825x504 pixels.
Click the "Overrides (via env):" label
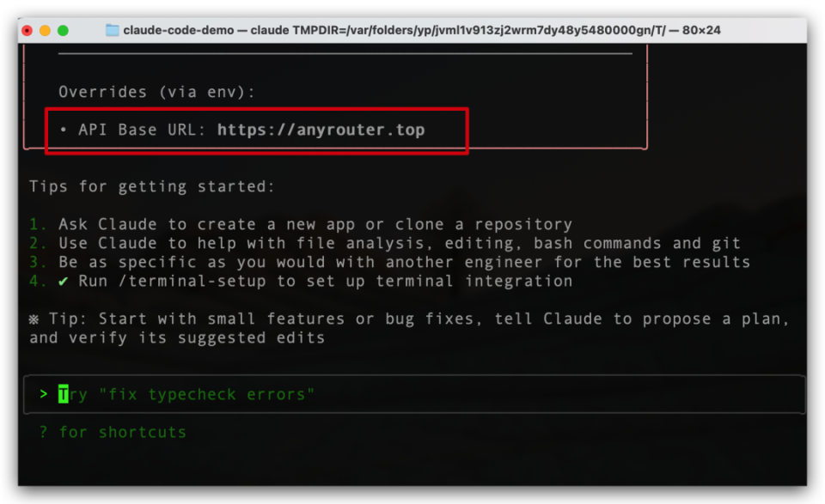(156, 92)
